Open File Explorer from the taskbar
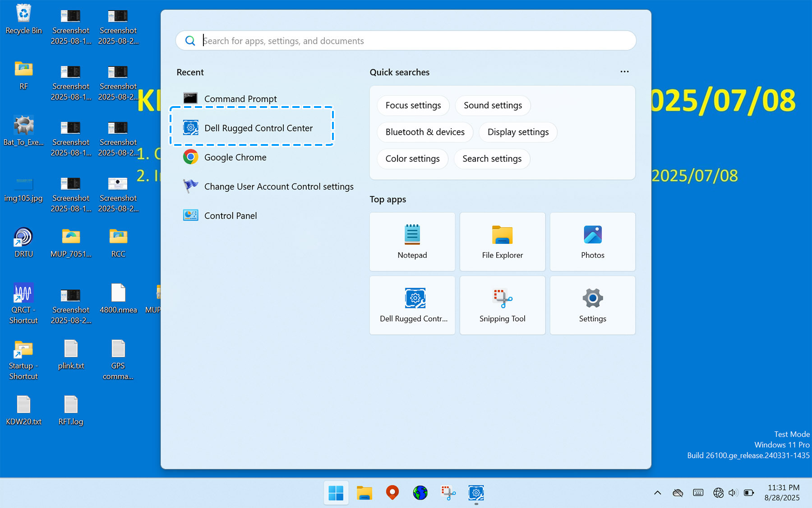The height and width of the screenshot is (508, 812). tap(364, 493)
